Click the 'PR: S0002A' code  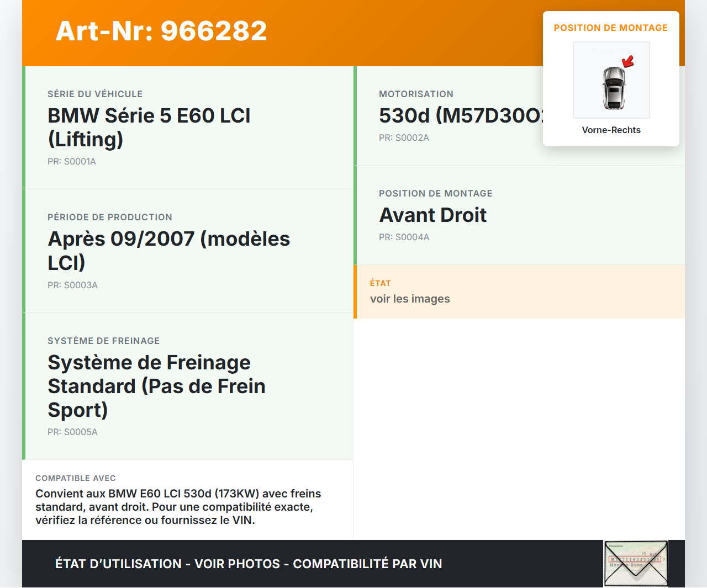(x=404, y=138)
